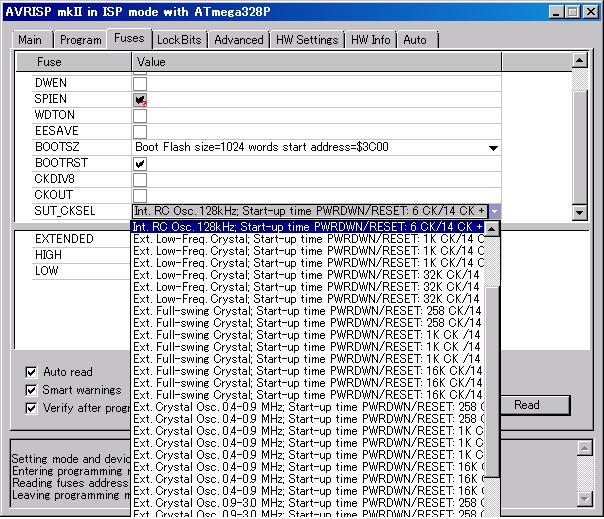Viewport: 604px width, 519px height.
Task: Collapse the SUT_CKSEL dropdown arrow
Action: tap(494, 211)
